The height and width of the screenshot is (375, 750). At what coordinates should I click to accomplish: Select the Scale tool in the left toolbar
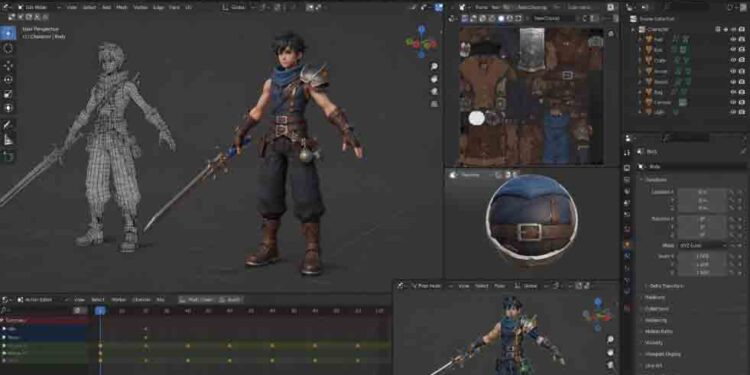[x=8, y=94]
